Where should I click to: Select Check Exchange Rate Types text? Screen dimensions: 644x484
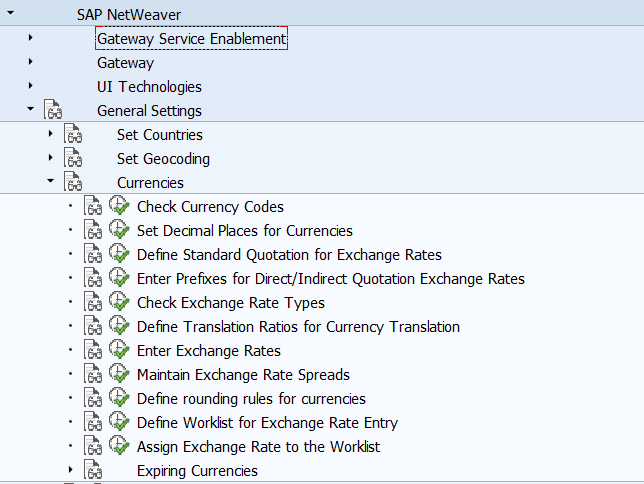pyautogui.click(x=231, y=303)
